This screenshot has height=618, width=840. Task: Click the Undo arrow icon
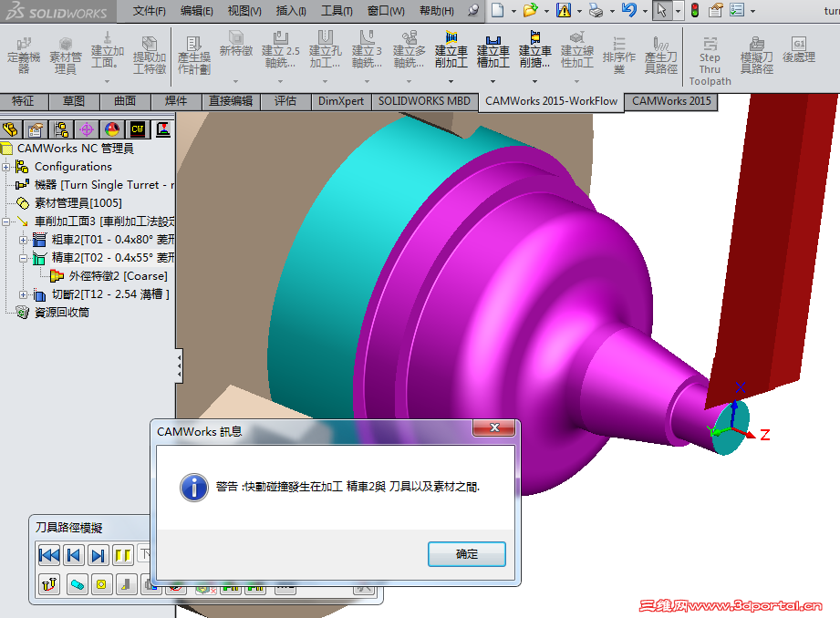tap(629, 10)
